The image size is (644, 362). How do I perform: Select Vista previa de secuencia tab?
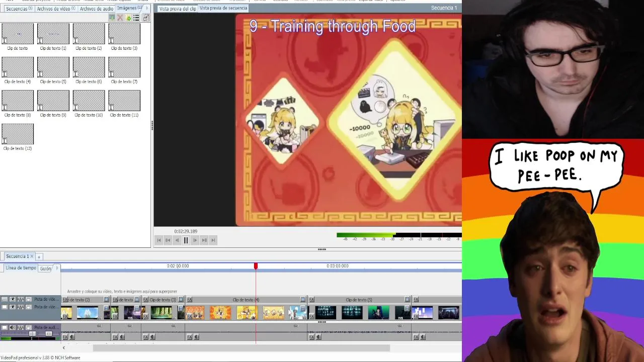pyautogui.click(x=223, y=8)
